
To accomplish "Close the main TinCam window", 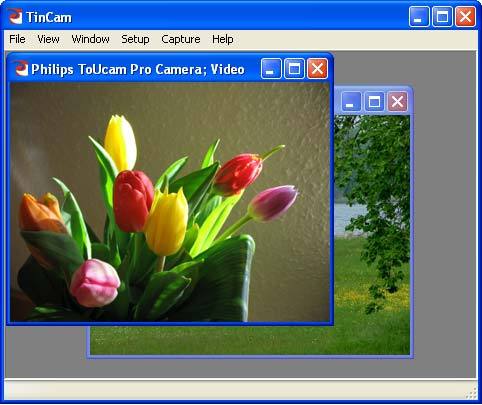I will [465, 16].
